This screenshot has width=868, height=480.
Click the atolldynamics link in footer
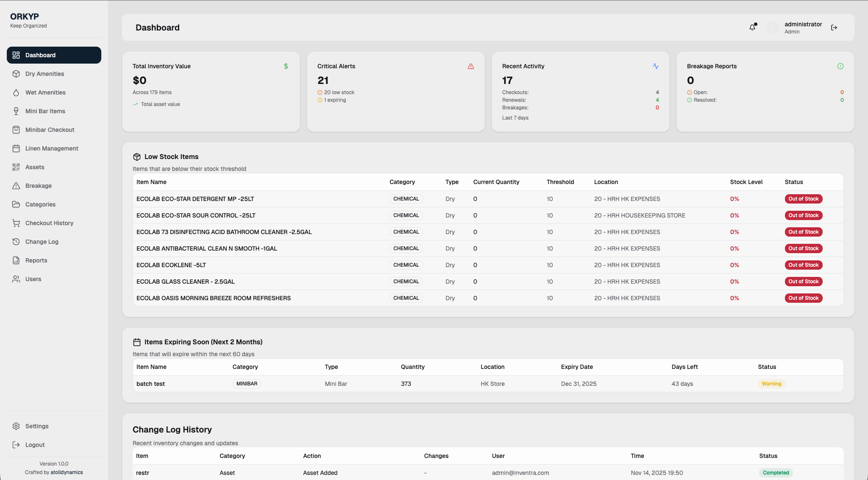point(67,472)
